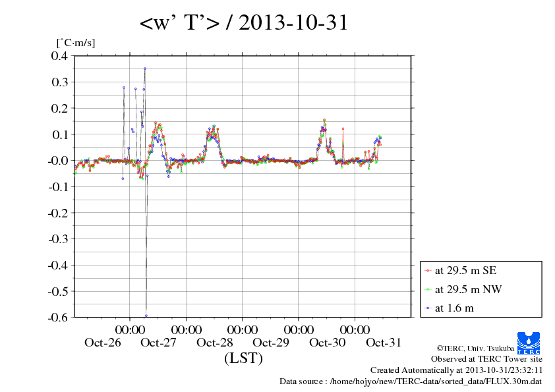Screen dimensions: 555x392
Task: Click the unit label [°C·m/s]
Action: [76, 43]
